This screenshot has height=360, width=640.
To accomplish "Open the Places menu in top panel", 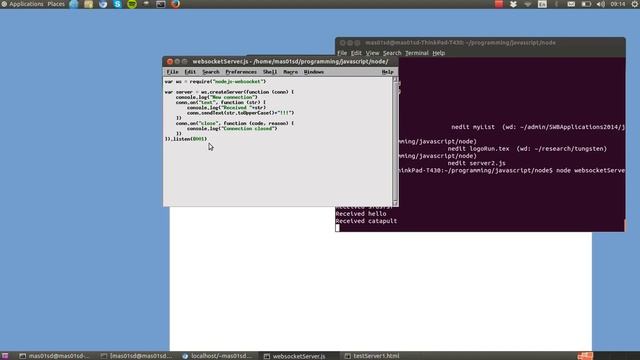I will pos(56,4).
